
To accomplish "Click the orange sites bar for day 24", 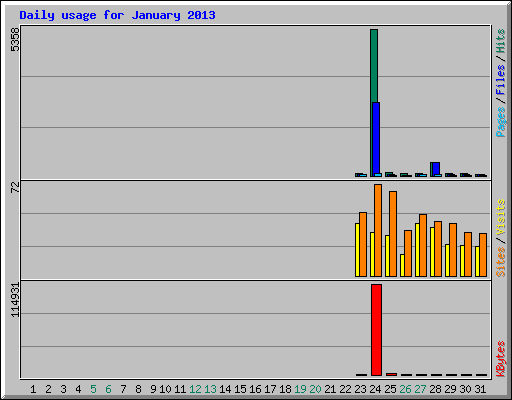I will pos(378,230).
